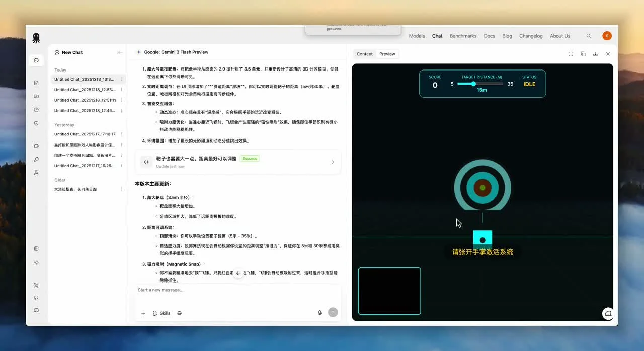Open options for Untitled Chat_20251217_17:18:17 chat
Screen dimensions: 644x351
pyautogui.click(x=121, y=134)
